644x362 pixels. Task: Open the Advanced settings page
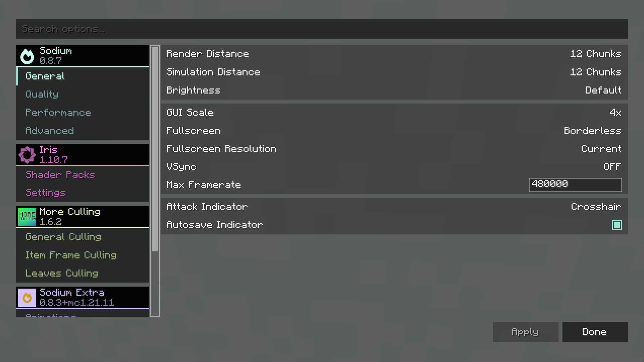point(83,130)
